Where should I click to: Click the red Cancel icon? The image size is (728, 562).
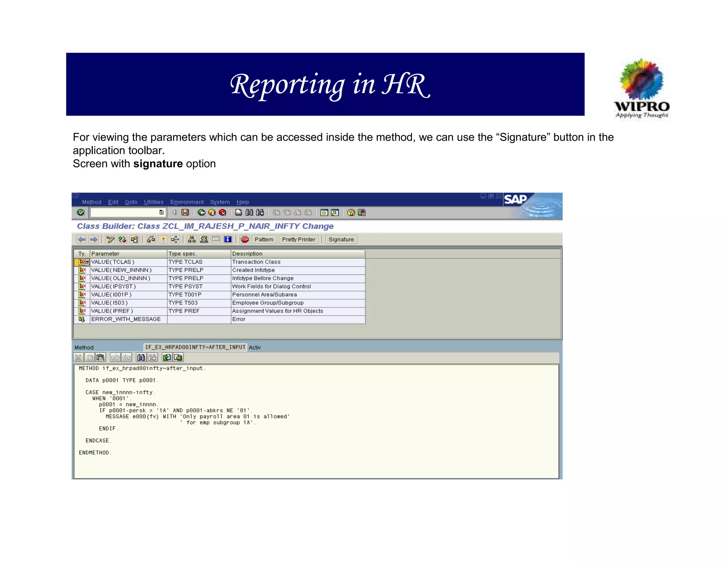[x=223, y=212]
